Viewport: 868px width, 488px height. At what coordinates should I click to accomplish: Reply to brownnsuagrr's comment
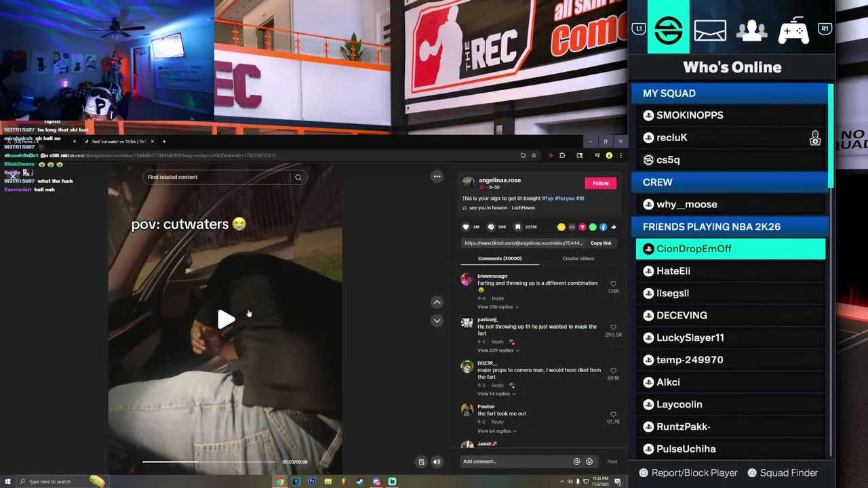point(498,298)
